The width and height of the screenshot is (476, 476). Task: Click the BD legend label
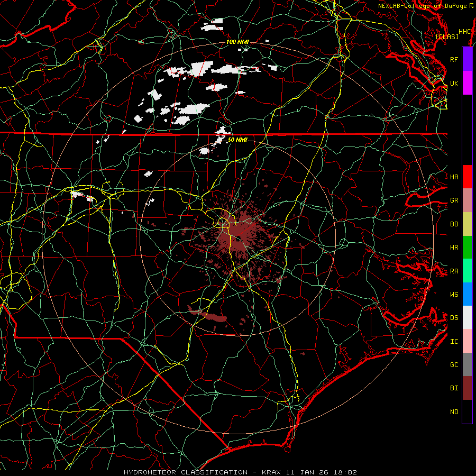point(454,224)
